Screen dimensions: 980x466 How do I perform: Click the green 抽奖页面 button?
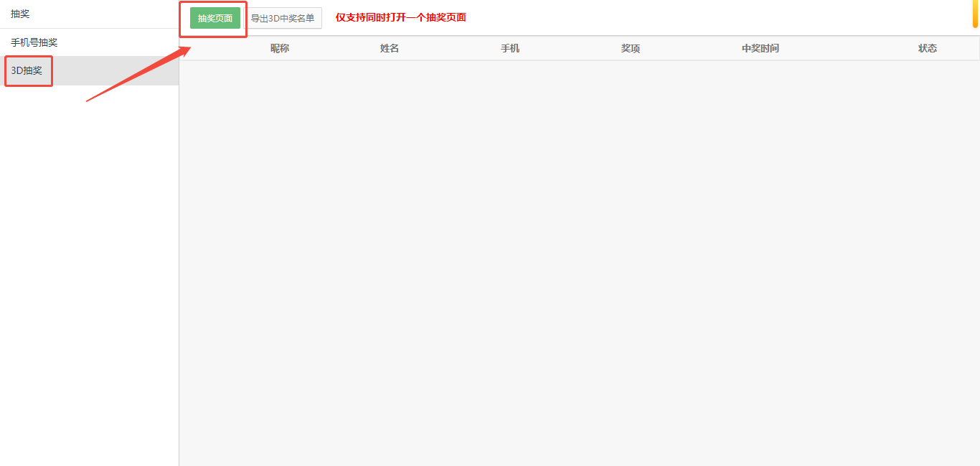(x=215, y=18)
